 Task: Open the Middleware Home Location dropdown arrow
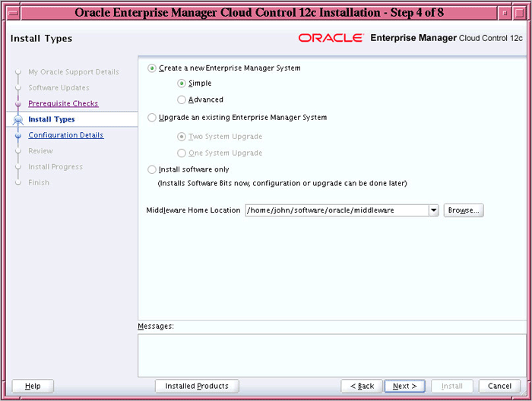point(434,210)
